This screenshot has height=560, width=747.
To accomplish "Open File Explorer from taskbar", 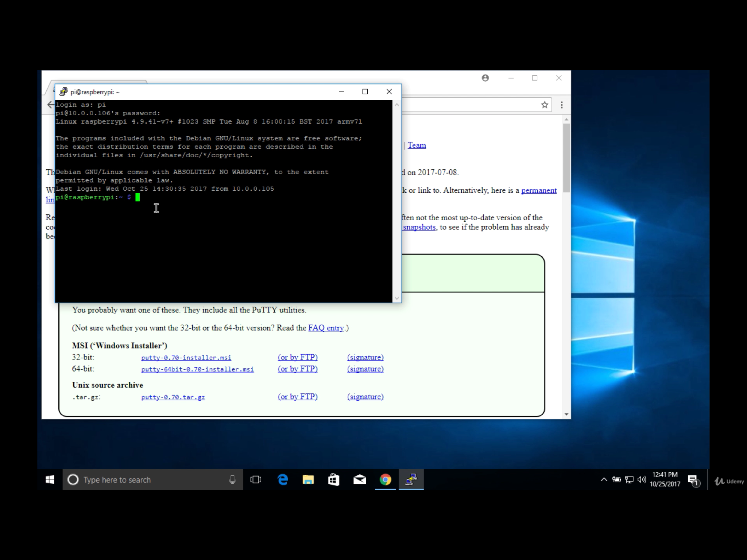I will [308, 479].
